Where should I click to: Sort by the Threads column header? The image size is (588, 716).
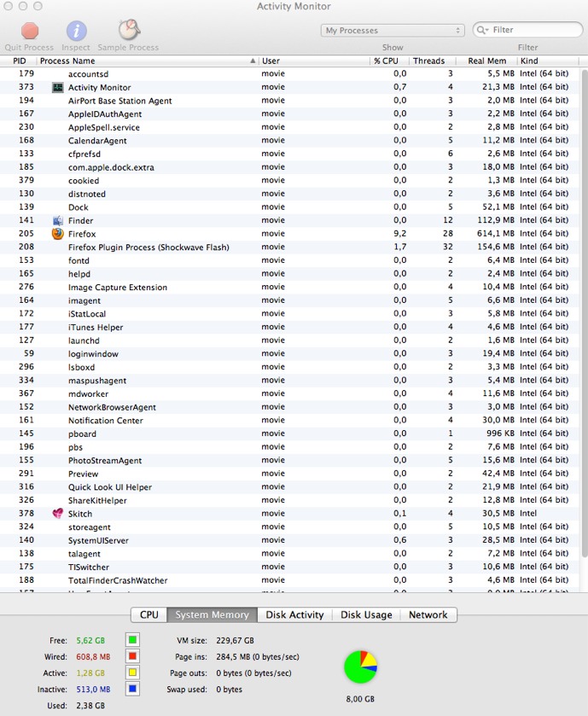pos(432,61)
